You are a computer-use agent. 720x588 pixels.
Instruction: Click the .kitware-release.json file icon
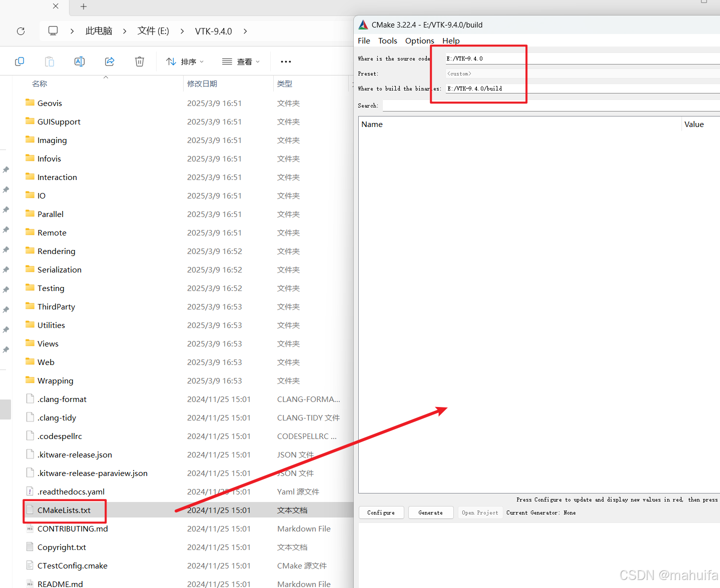tap(30, 454)
